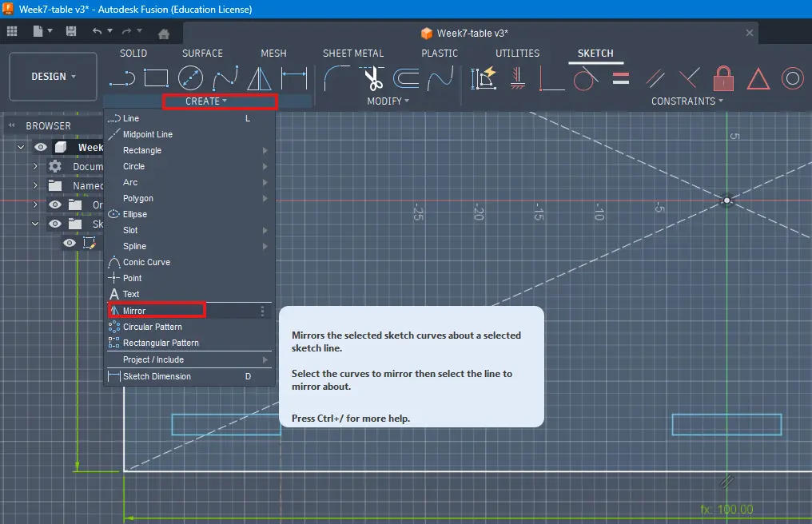
Task: Collapse the BROWSER panel arrows
Action: pos(11,125)
